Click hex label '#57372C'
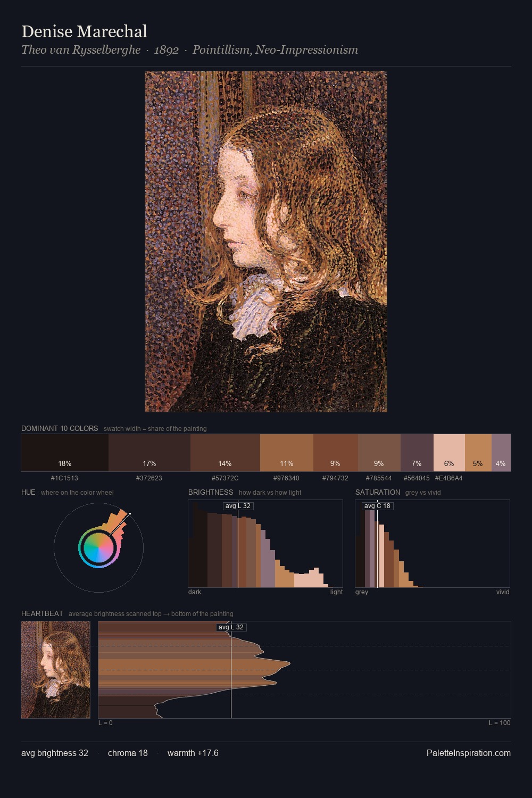The image size is (532, 798). coord(225,478)
